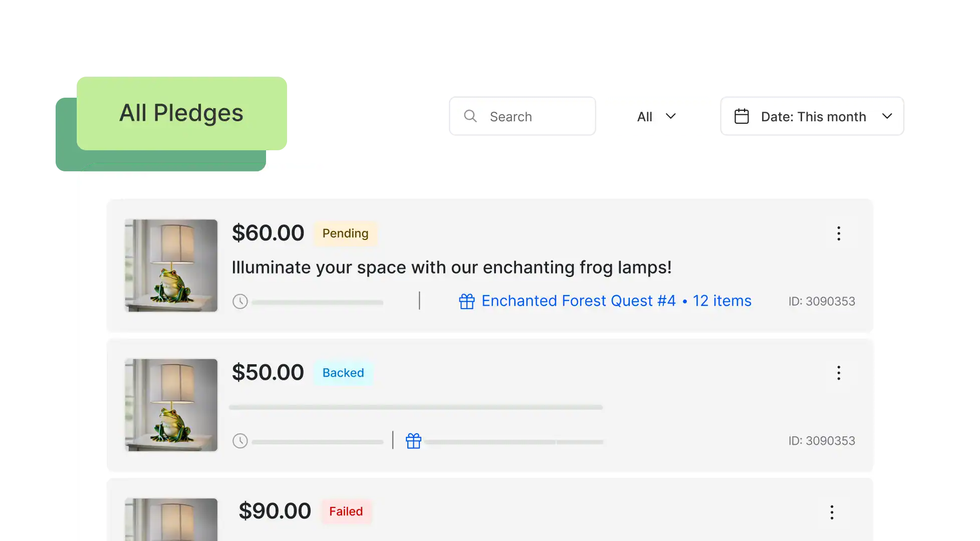Open three-dot menu for $90.00 pledge
Screen dimensions: 980x541
point(832,512)
